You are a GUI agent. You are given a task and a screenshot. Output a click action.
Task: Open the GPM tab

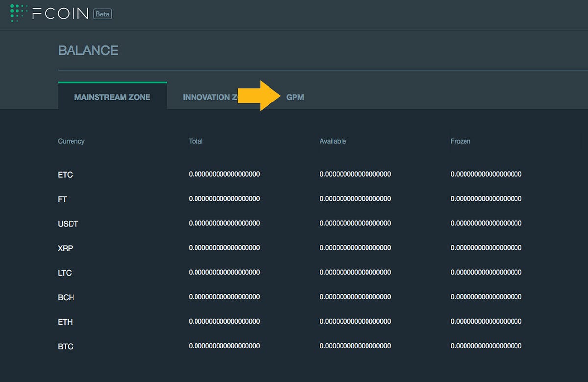[x=295, y=97]
